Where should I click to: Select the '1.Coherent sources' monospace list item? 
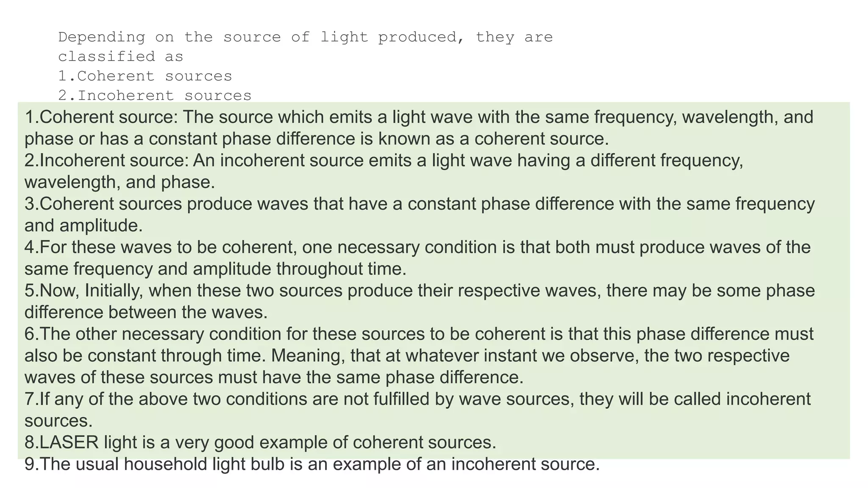point(145,76)
